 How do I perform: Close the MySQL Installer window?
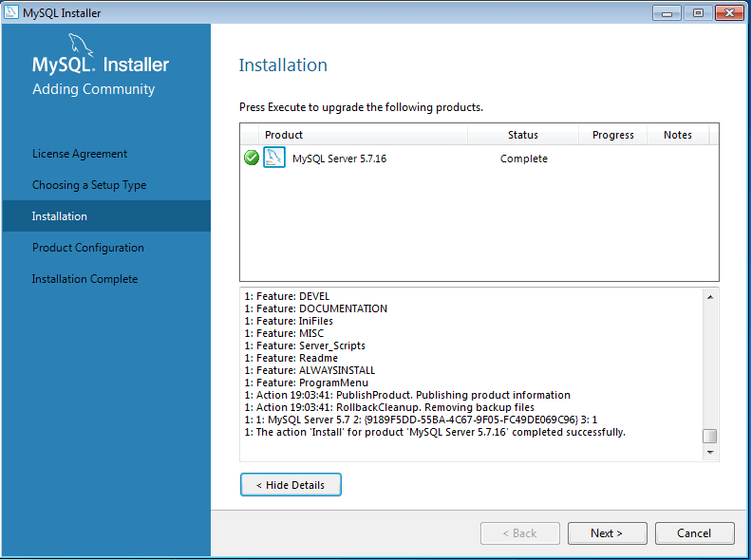729,13
